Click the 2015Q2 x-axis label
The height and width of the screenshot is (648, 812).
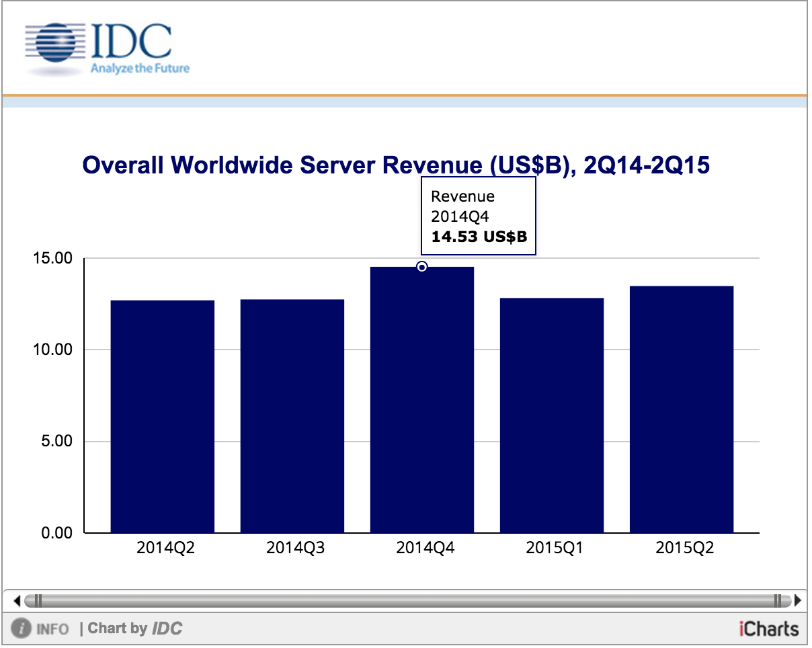[x=684, y=549]
